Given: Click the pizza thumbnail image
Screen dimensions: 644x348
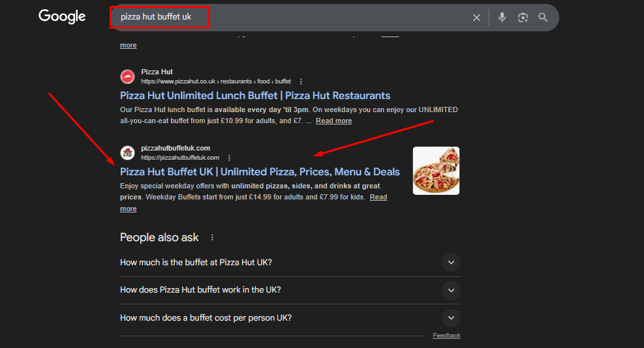Looking at the screenshot, I should tap(436, 171).
